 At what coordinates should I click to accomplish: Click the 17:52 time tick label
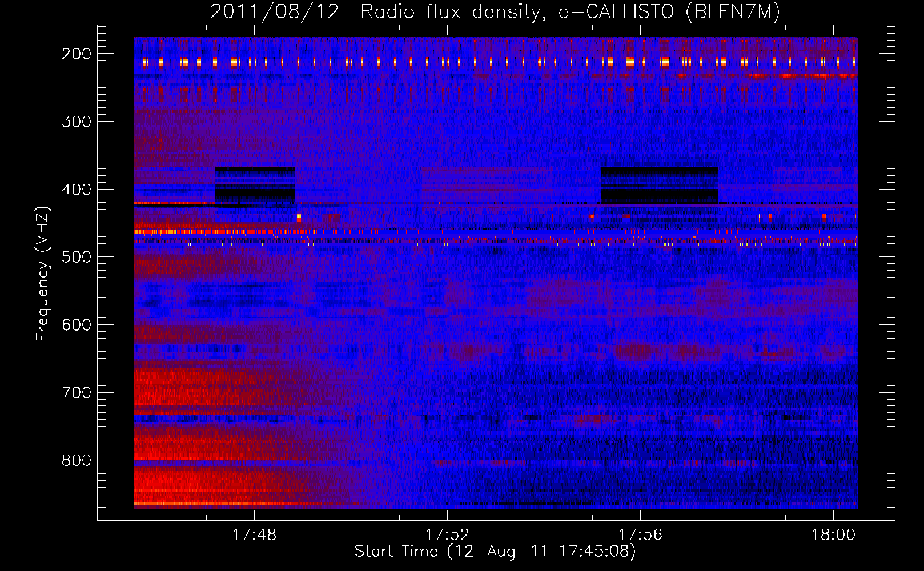pos(447,534)
